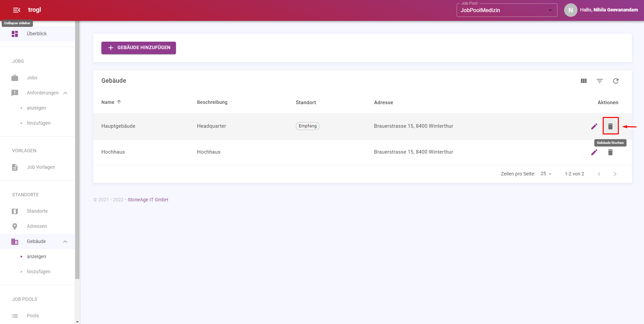Click the Headquarter description cell
This screenshot has width=644, height=324.
[x=212, y=126]
